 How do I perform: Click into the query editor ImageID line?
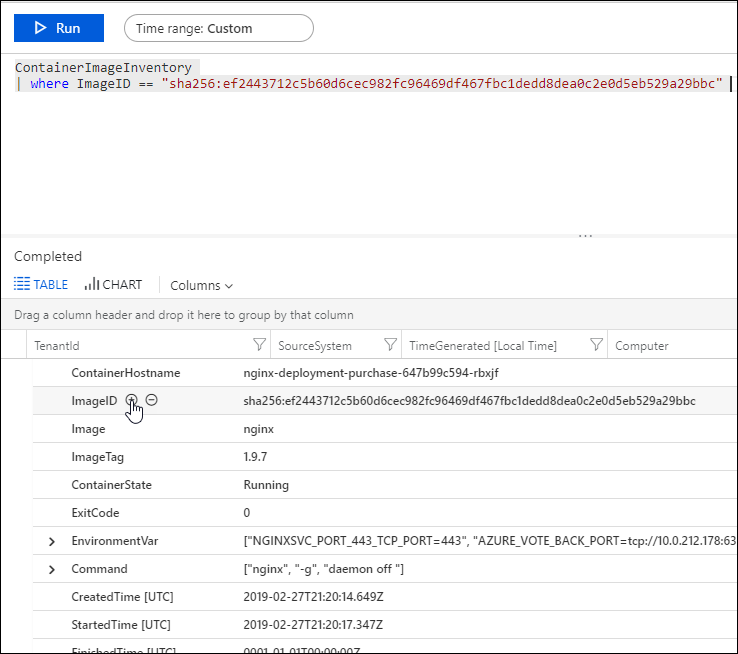click(x=373, y=84)
